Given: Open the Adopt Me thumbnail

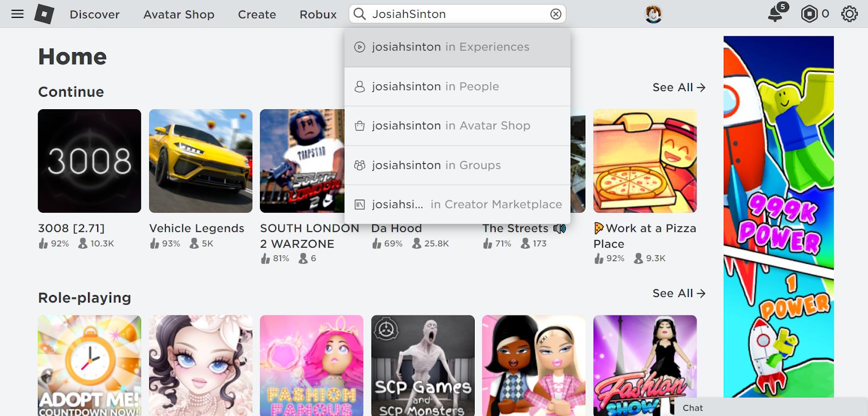Looking at the screenshot, I should [90, 365].
